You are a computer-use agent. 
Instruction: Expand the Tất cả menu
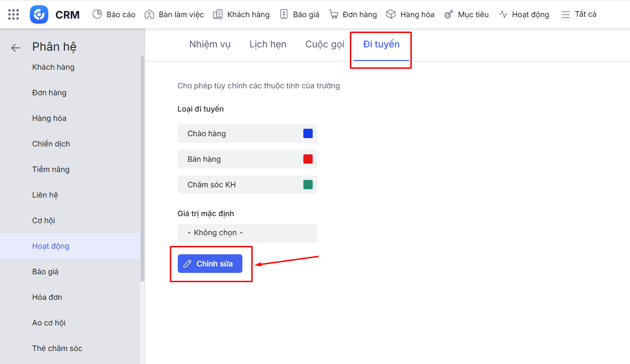pos(579,14)
